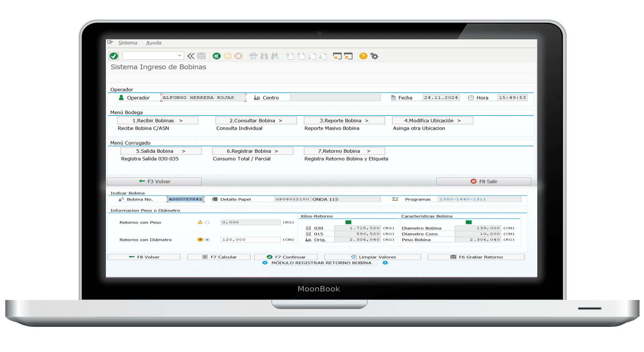
Task: Click the Retorno con Peso KG value field
Action: tap(250, 222)
